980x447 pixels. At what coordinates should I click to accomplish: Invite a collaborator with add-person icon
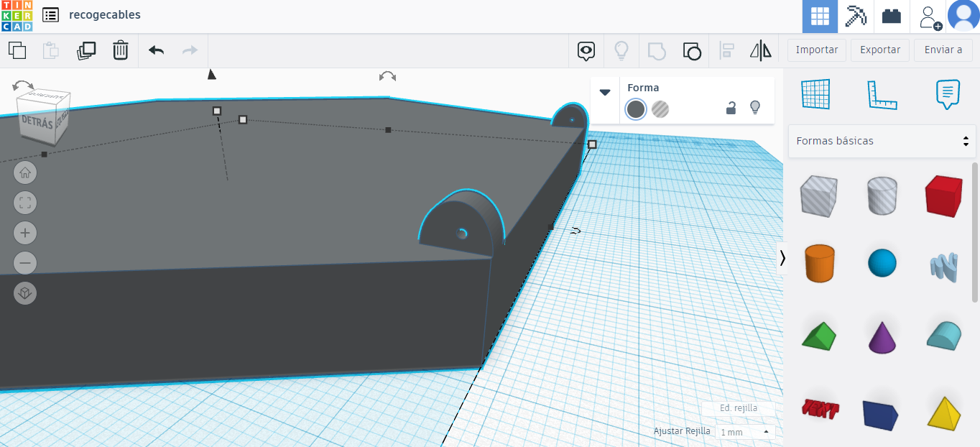click(930, 17)
